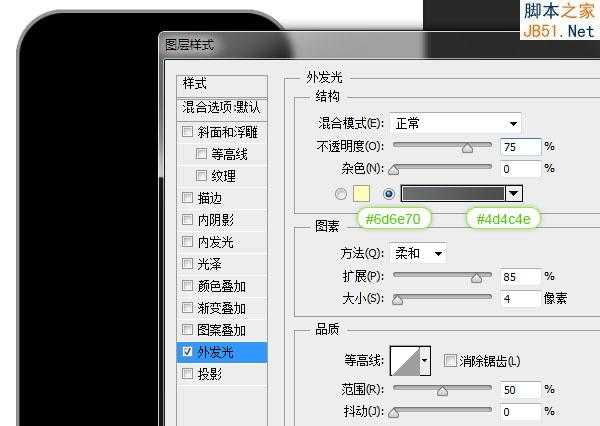Select the 样式 entry at list top

[x=196, y=84]
